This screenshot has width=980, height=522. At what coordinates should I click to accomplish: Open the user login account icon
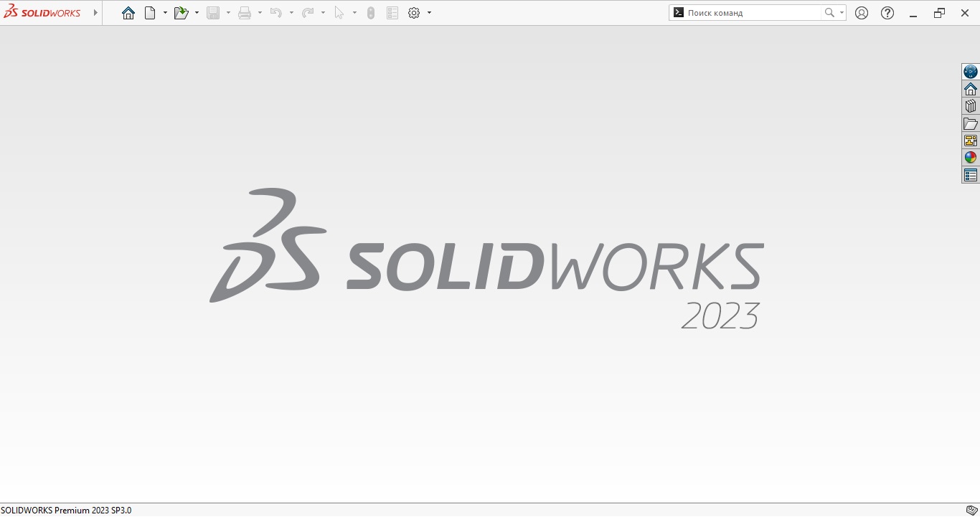click(x=862, y=13)
